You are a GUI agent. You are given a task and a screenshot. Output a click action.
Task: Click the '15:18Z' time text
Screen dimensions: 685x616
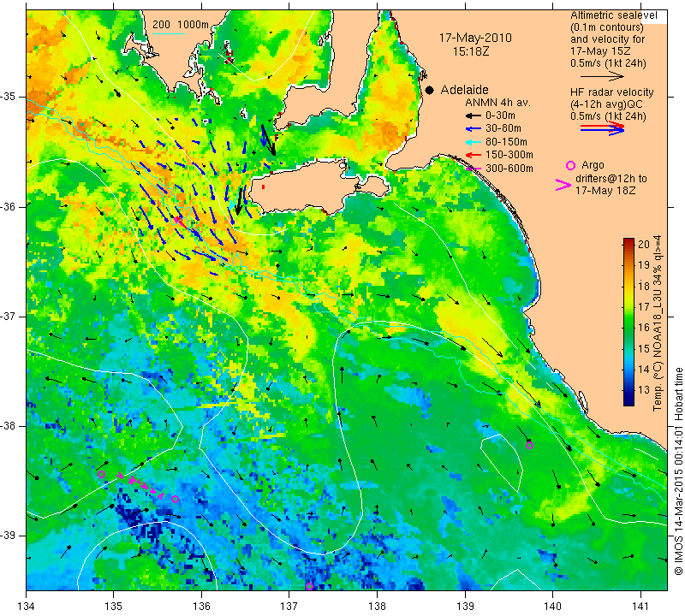point(470,51)
